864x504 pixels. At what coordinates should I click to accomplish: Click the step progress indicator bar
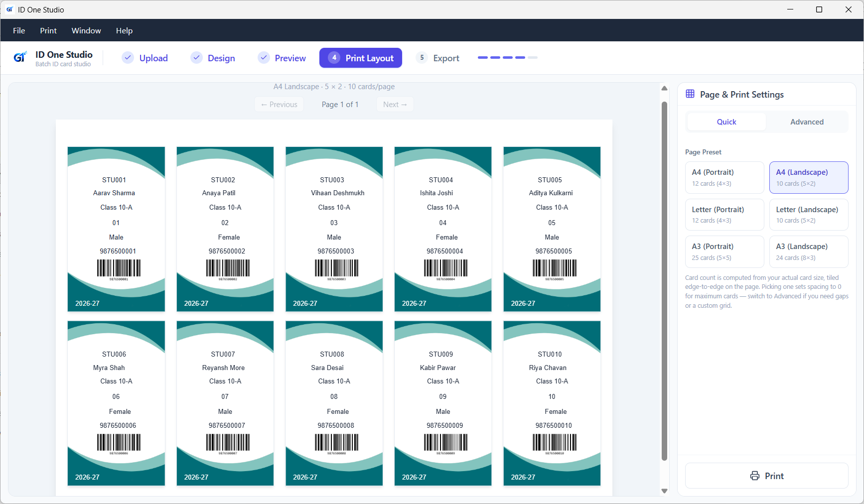[x=507, y=58]
